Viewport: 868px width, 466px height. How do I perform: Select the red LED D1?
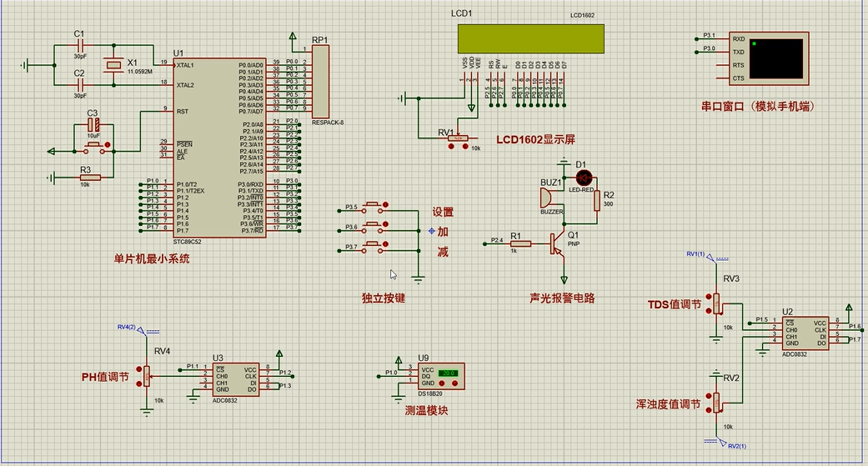click(x=584, y=178)
